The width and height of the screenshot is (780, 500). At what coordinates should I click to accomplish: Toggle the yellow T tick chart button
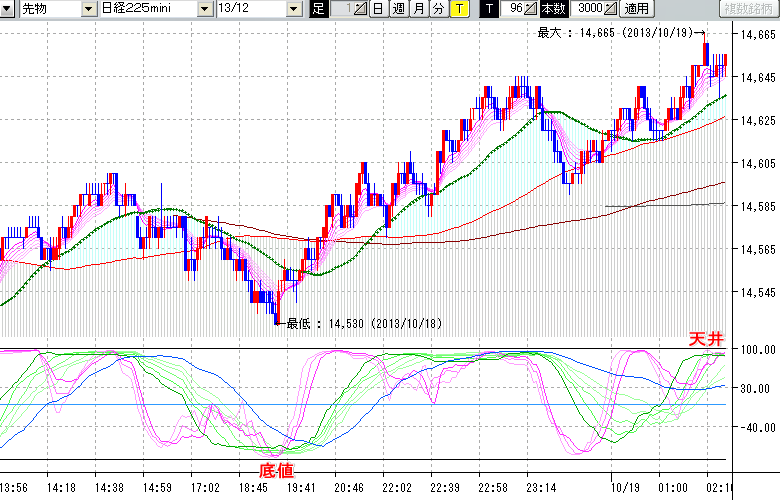coord(459,9)
